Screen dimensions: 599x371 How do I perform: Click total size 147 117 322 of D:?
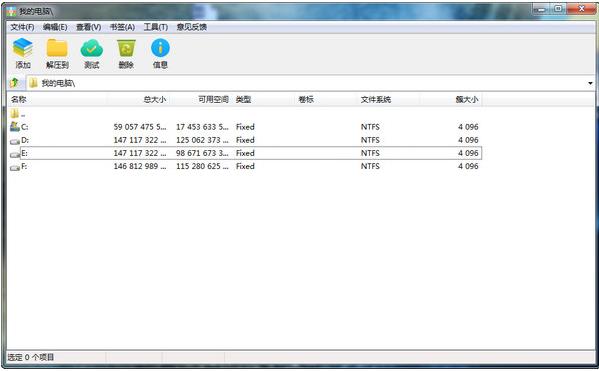tap(140, 140)
